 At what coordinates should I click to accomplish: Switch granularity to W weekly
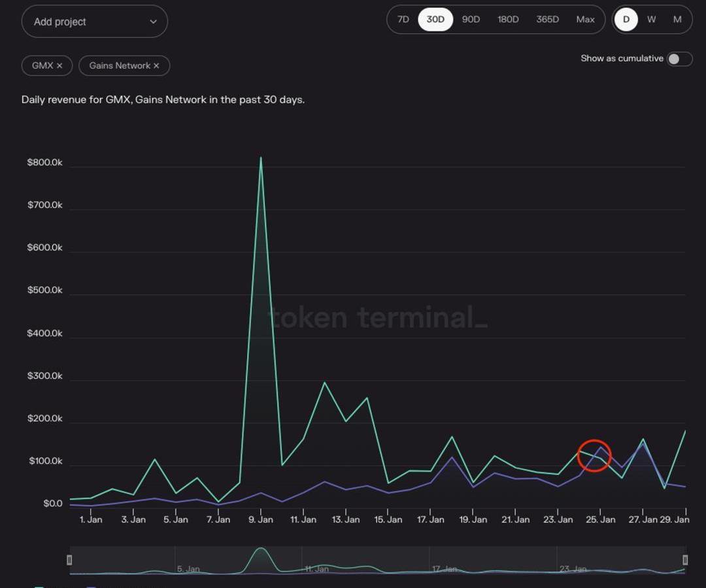[652, 20]
